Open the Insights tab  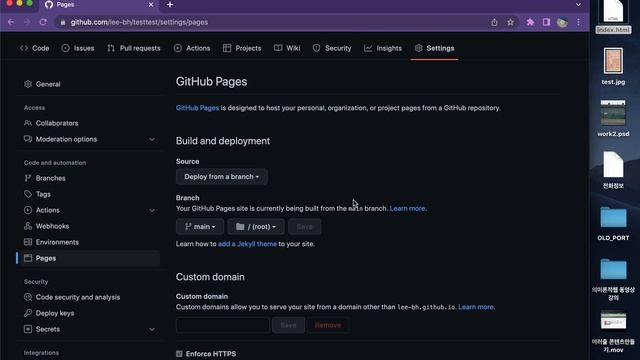[383, 48]
